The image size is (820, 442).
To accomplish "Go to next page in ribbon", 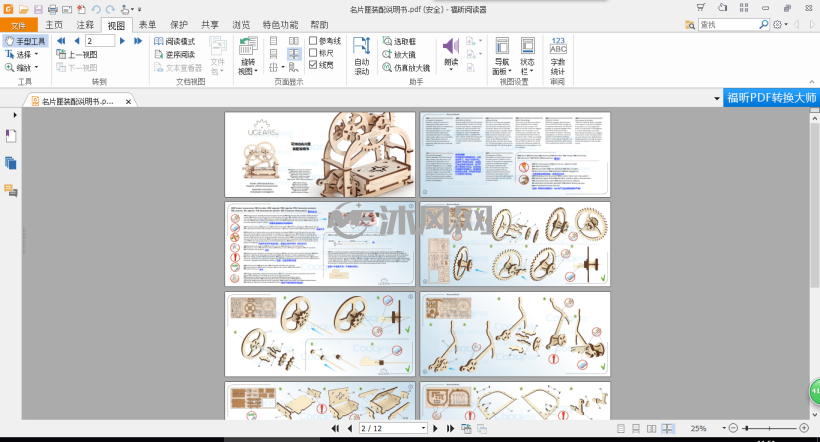I will (122, 41).
